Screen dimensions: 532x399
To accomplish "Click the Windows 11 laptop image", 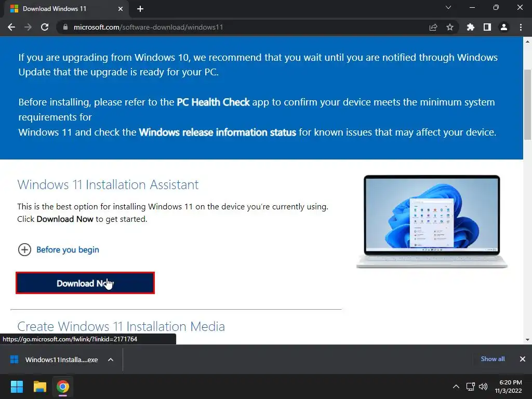I will point(432,221).
